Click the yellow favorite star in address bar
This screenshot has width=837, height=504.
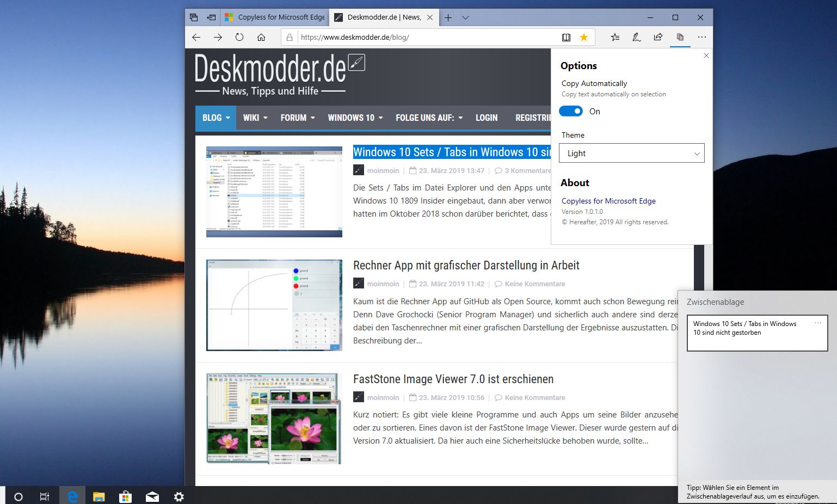pos(584,37)
